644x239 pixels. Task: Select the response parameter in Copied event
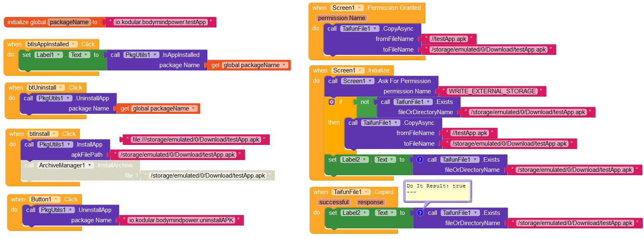pos(370,202)
